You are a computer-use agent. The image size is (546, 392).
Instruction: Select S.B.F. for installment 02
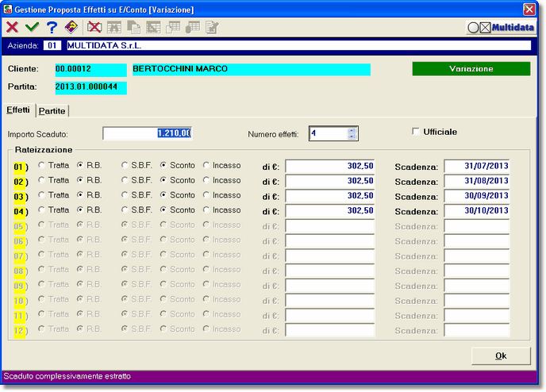pyautogui.click(x=125, y=180)
